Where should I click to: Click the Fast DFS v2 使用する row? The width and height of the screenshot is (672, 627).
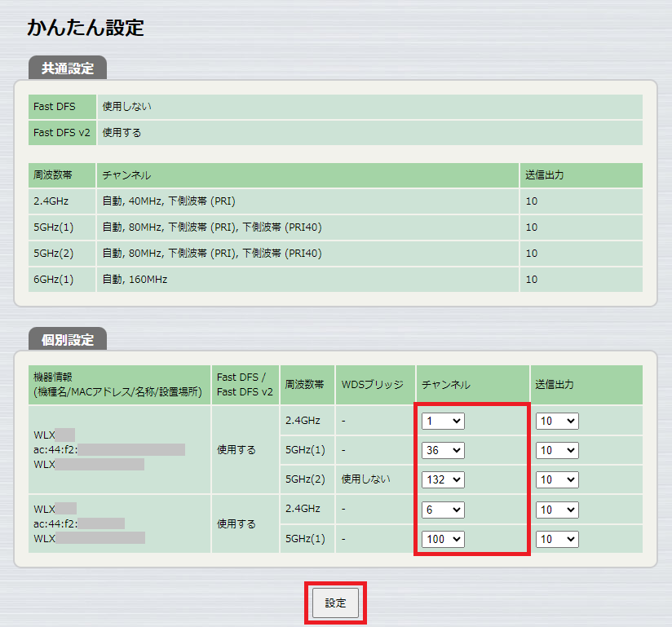326,132
